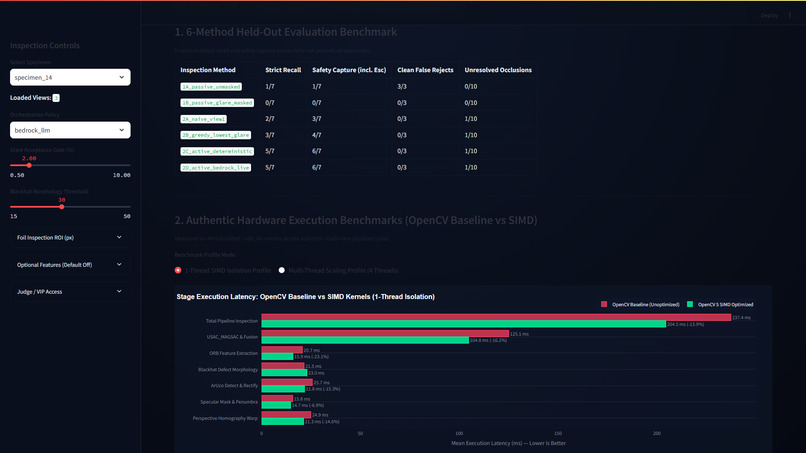Toggle OpenCV 5 SIMD Optimized legend entry
Image resolution: width=806 pixels, height=453 pixels.
click(720, 304)
